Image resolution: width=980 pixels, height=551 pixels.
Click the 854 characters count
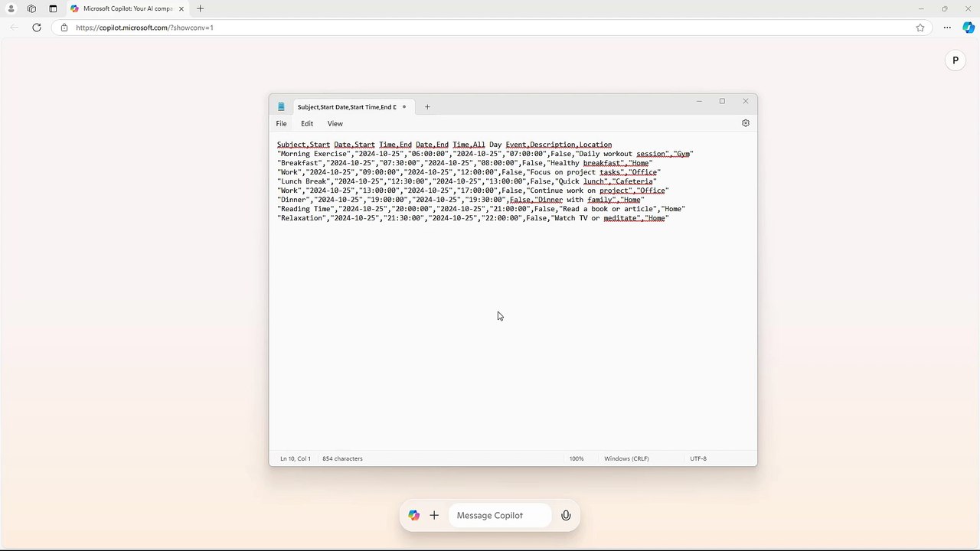coord(342,458)
